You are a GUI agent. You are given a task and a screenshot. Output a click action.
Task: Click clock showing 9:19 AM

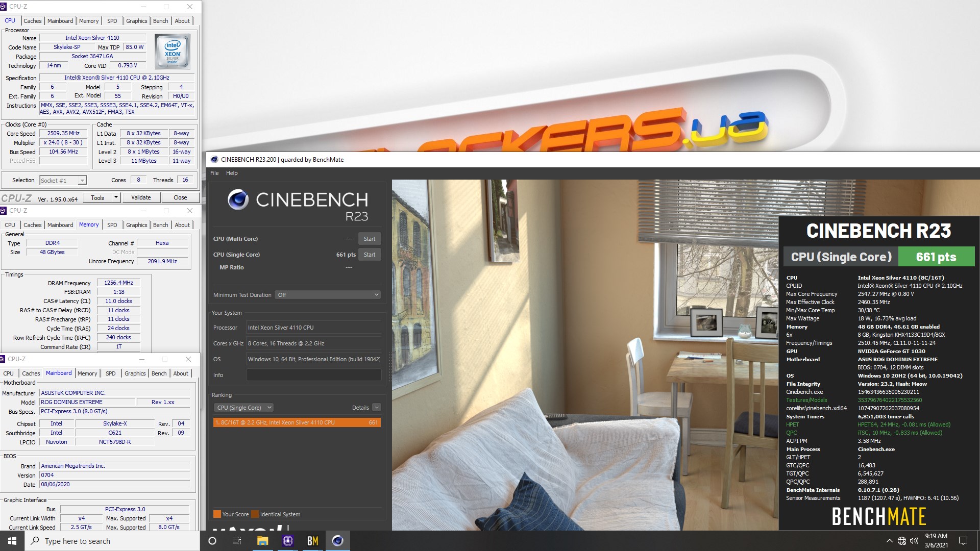point(936,536)
